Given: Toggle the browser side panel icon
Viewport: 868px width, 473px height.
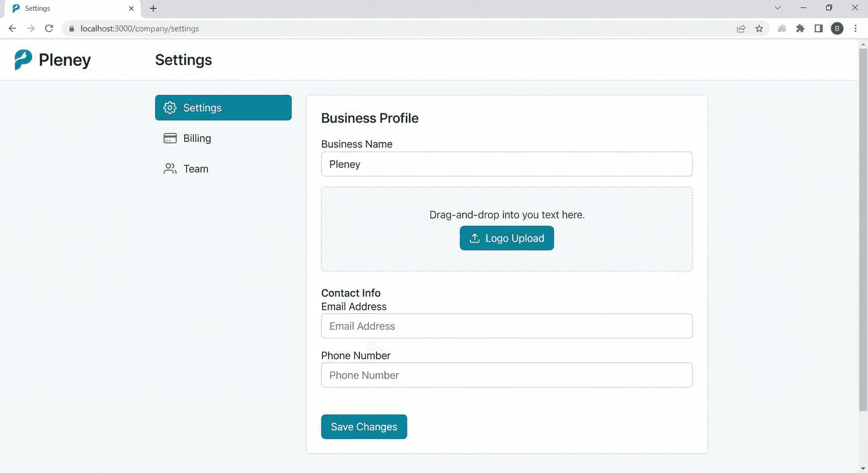Looking at the screenshot, I should pos(818,28).
